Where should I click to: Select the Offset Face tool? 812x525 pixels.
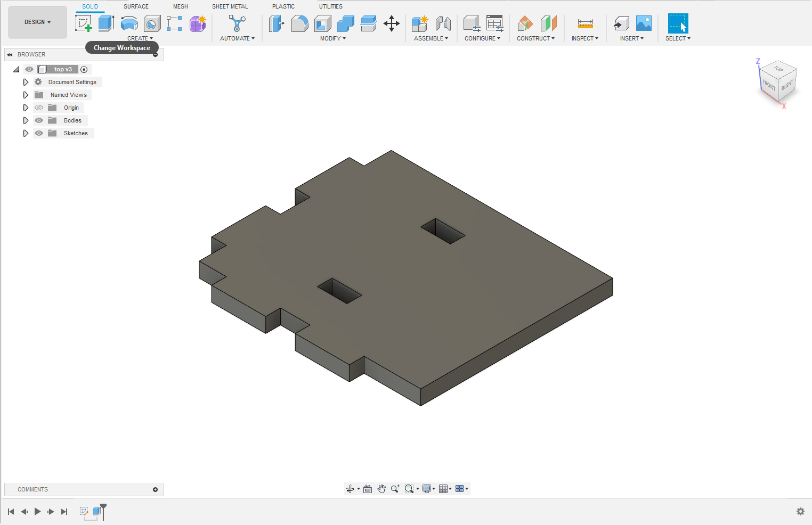(x=369, y=23)
